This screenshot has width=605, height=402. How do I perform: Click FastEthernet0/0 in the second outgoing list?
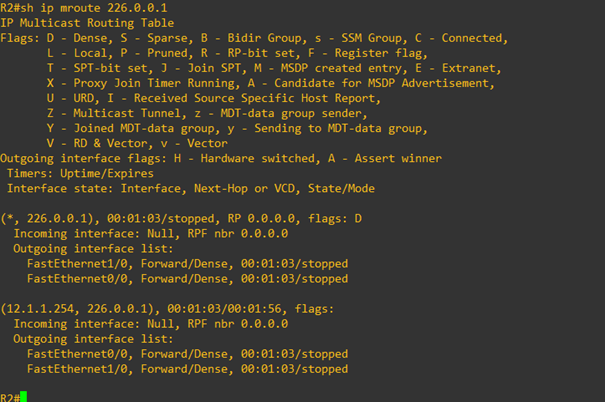point(77,354)
